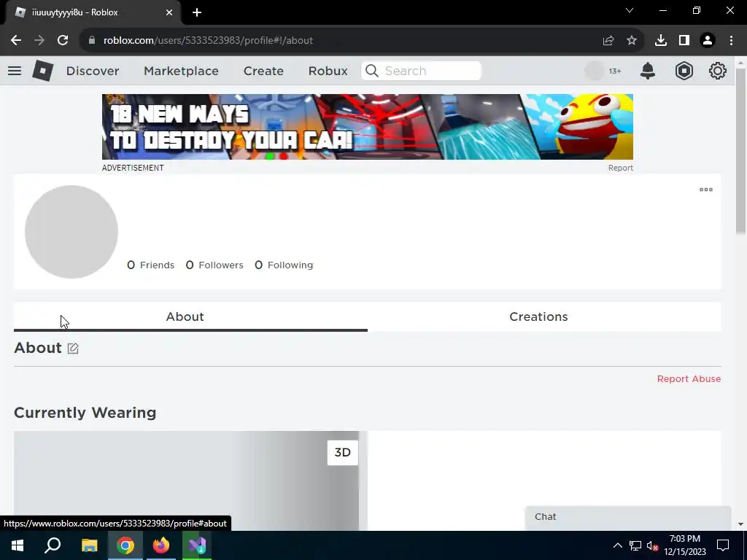Image resolution: width=747 pixels, height=560 pixels.
Task: View the 0 Followers list
Action: [x=214, y=265]
